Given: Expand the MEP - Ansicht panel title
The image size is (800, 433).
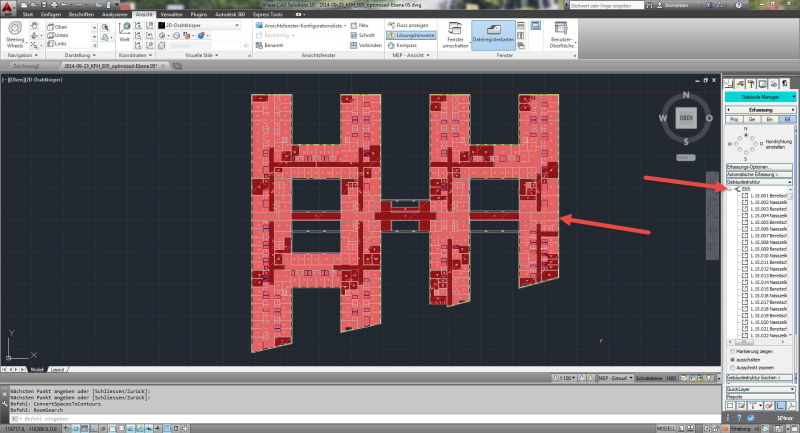Looking at the screenshot, I should (x=411, y=55).
